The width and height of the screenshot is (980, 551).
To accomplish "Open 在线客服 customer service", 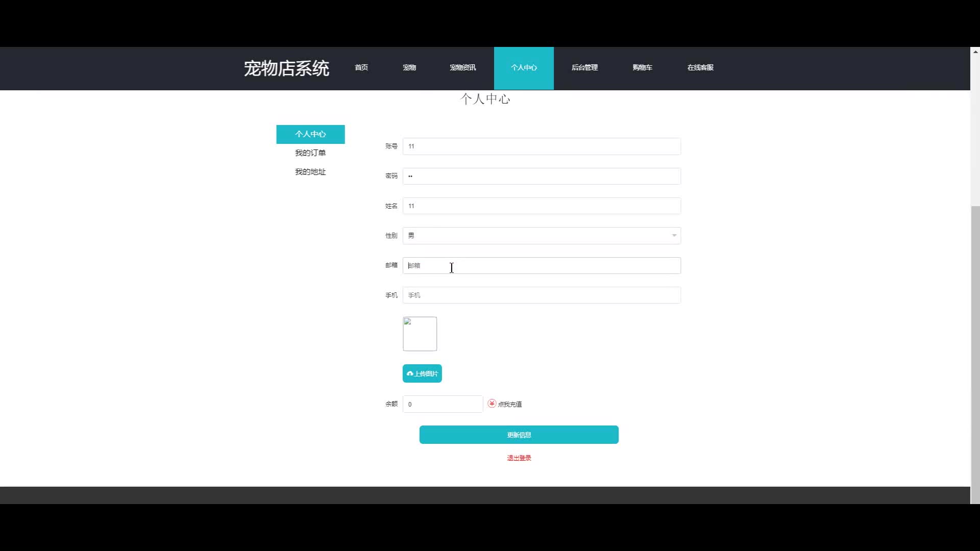I will (x=700, y=68).
